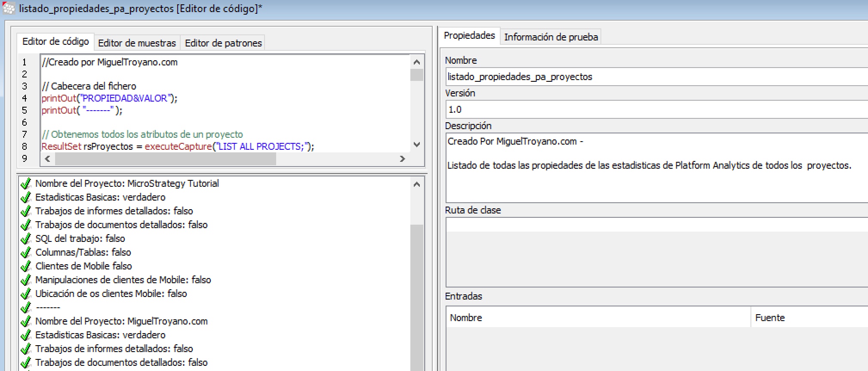Click check icon beside MicroStrategy Tutorial project name
The width and height of the screenshot is (868, 371).
coord(26,183)
